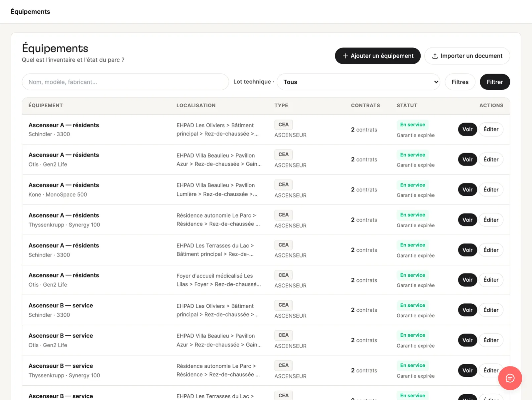Viewport: 532px width, 400px height.
Task: Click the TYPE column header
Action: 281,105
